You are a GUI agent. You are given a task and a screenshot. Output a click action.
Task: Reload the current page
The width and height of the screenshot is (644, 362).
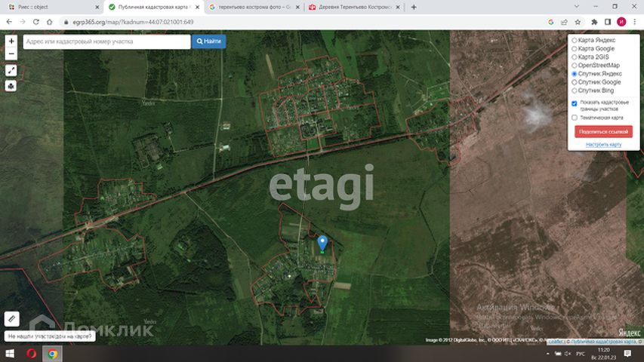pyautogui.click(x=36, y=22)
